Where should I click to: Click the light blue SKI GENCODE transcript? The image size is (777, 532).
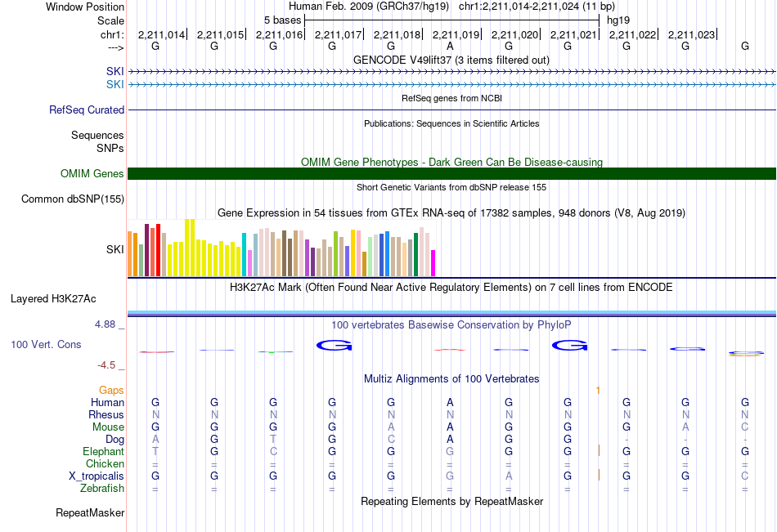451,85
